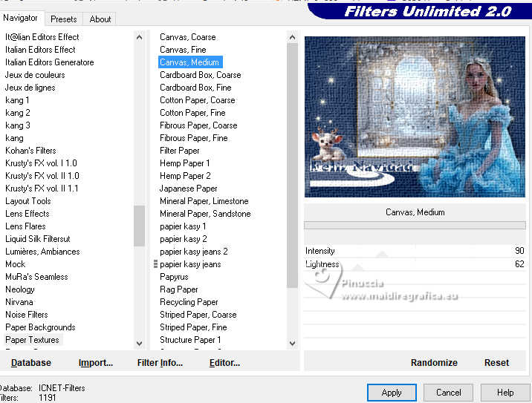Adjust the Lightness slider row
532x403 pixels.
tap(415, 264)
